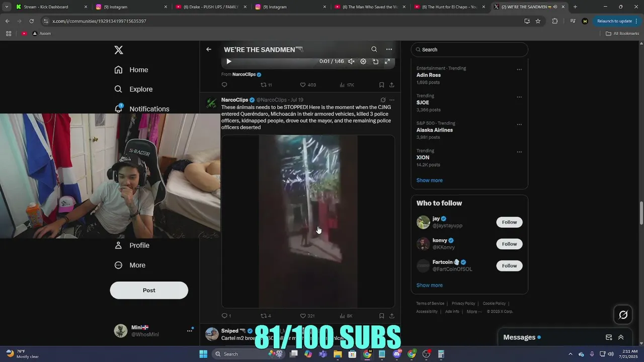Screen dimensions: 644x362
Task: Bookmark the post with 321 likes
Action: 381,316
